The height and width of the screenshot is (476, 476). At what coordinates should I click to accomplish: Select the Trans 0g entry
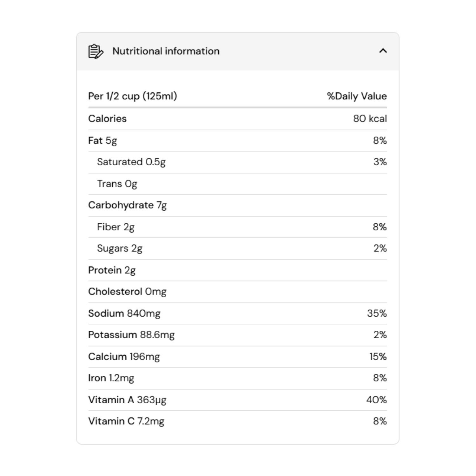pos(117,184)
